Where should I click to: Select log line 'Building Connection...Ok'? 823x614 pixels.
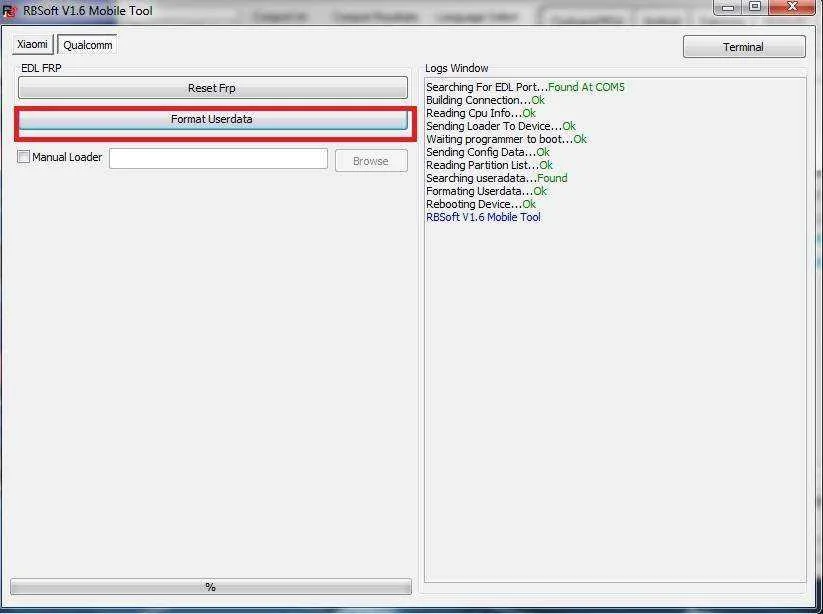pos(486,100)
